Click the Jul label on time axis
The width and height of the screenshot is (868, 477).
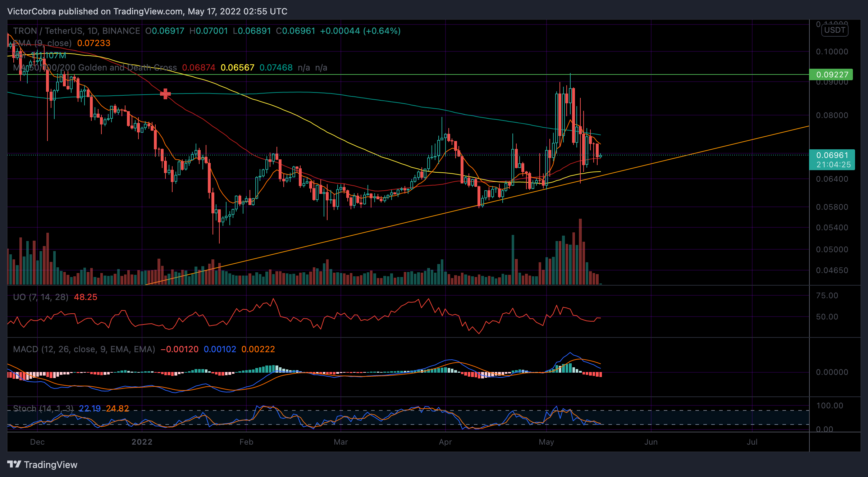[x=752, y=442]
